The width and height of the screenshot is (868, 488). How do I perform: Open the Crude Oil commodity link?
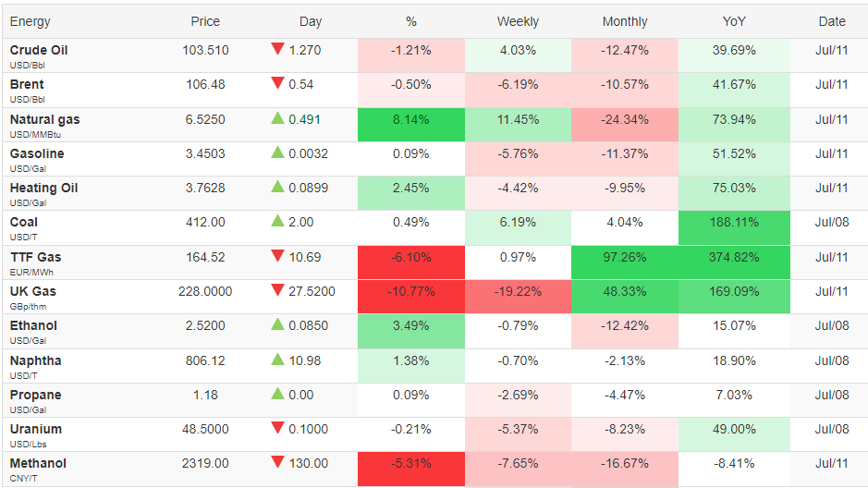click(39, 50)
